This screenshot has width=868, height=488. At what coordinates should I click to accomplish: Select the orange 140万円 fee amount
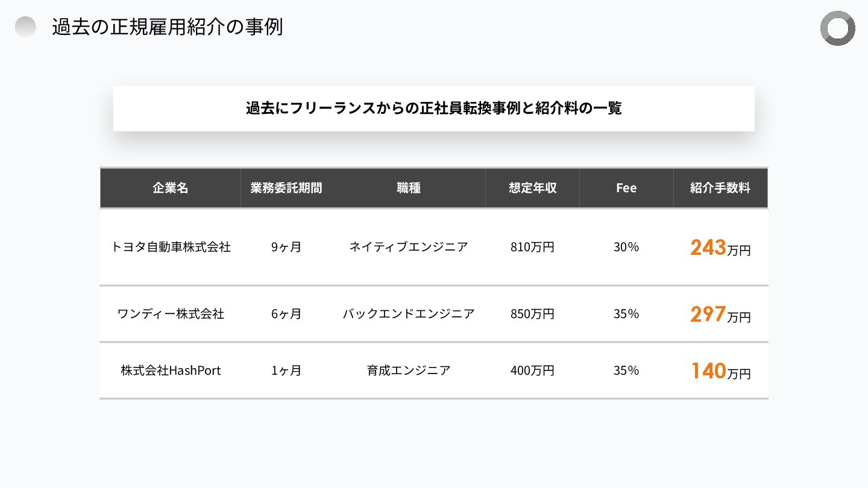720,371
